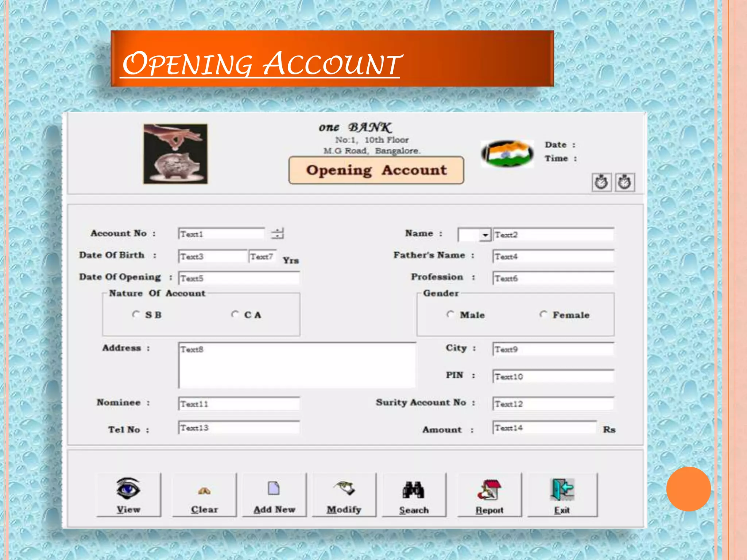Click the Date label in header
Screen dimensions: 747x560
click(x=560, y=145)
